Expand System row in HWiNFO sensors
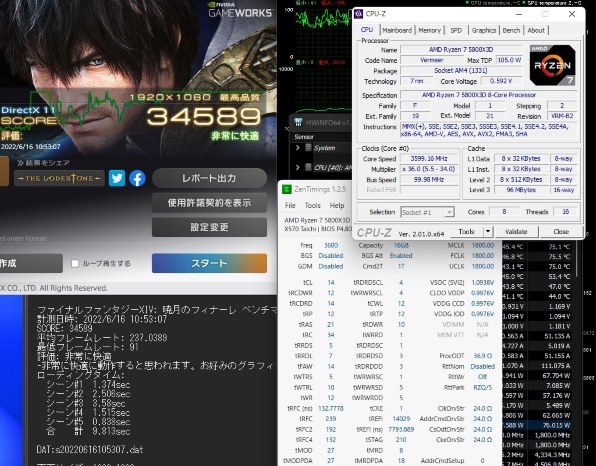Screen dimensions: 596x466 coord(298,147)
